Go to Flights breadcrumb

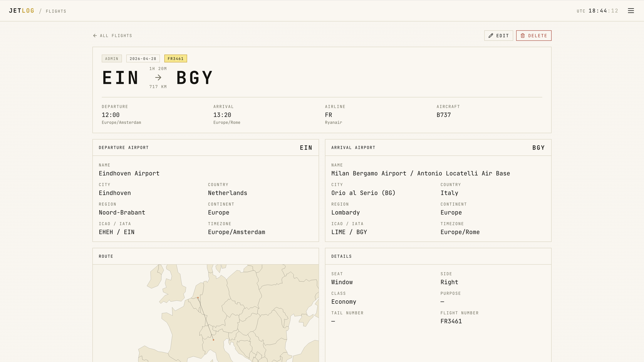pyautogui.click(x=56, y=11)
